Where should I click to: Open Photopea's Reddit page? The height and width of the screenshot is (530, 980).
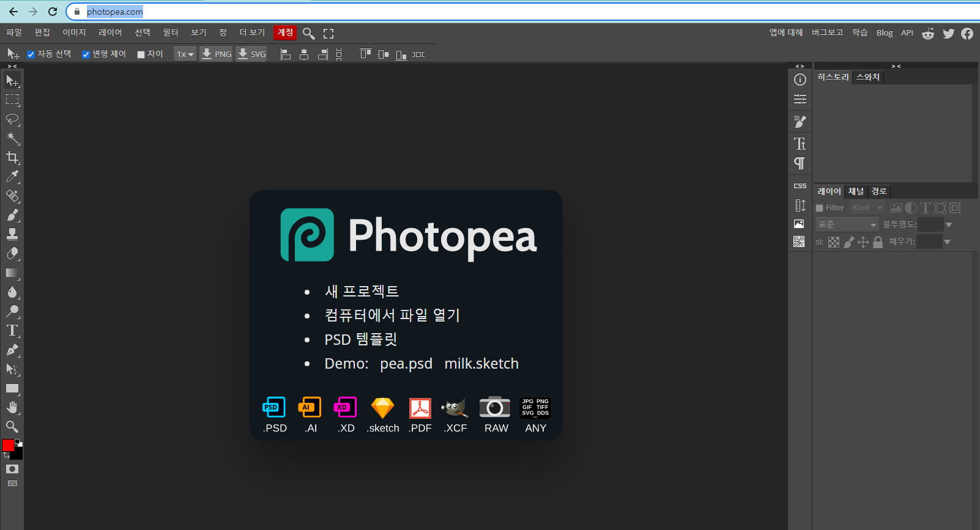pyautogui.click(x=928, y=33)
